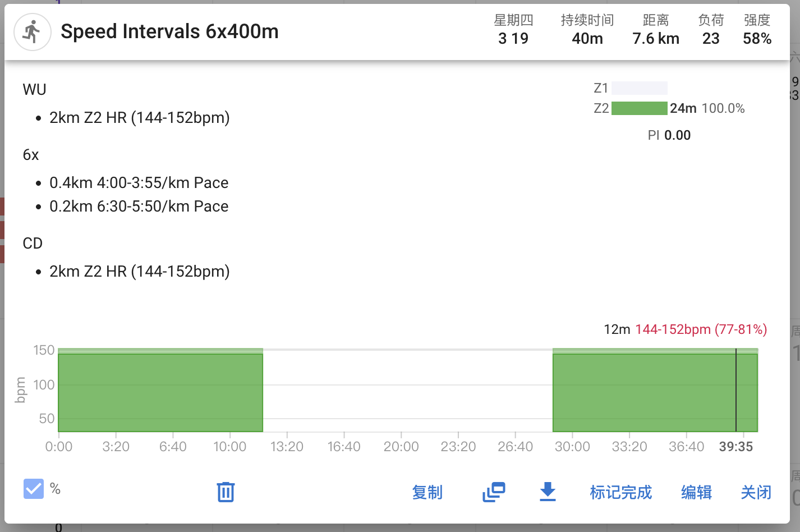Click the 复制 copy button
This screenshot has height=532, width=800.
[427, 492]
